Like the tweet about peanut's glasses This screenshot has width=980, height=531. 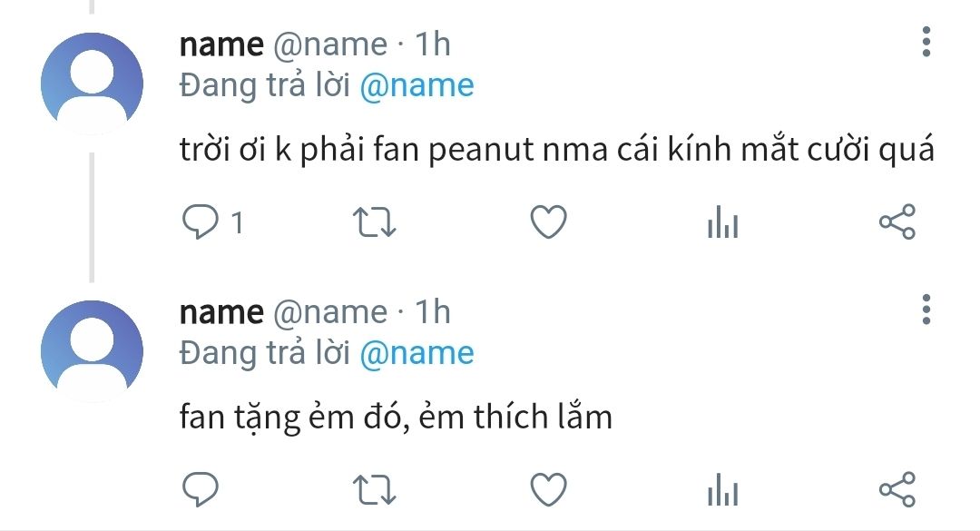[x=548, y=222]
